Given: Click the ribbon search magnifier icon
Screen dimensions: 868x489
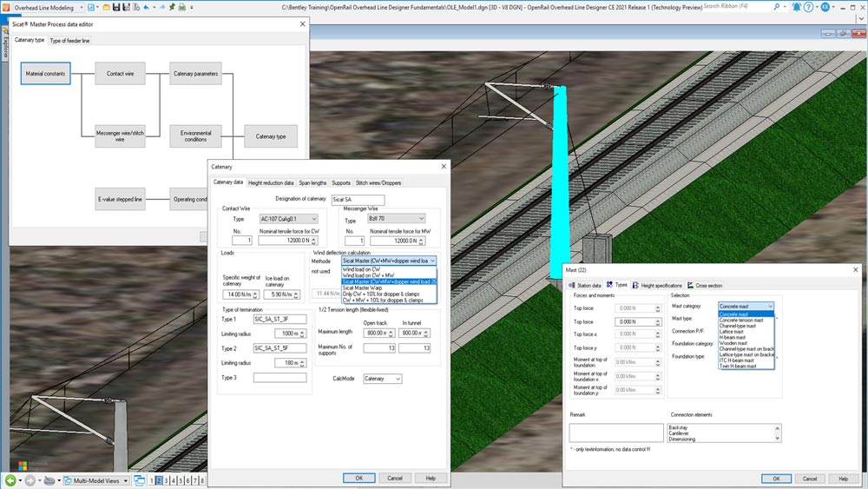Looking at the screenshot, I should pyautogui.click(x=777, y=7).
